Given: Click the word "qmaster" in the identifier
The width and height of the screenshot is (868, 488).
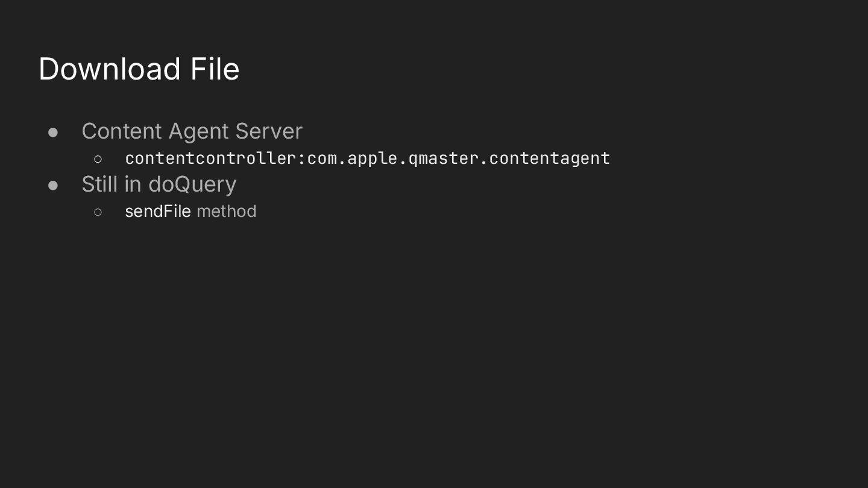Looking at the screenshot, I should tap(443, 158).
